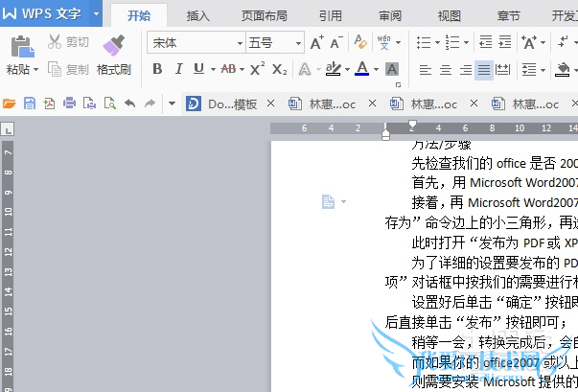
Task: Open file with the folder icon
Action: coord(9,104)
